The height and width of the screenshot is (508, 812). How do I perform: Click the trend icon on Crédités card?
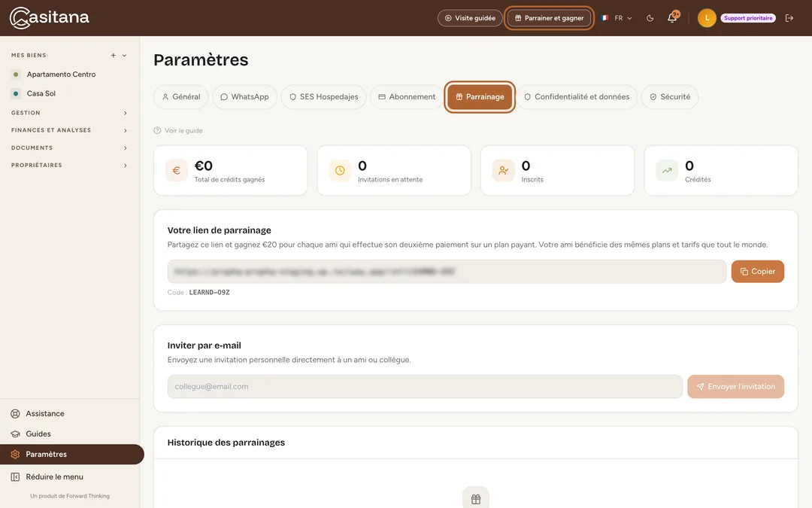(x=667, y=171)
